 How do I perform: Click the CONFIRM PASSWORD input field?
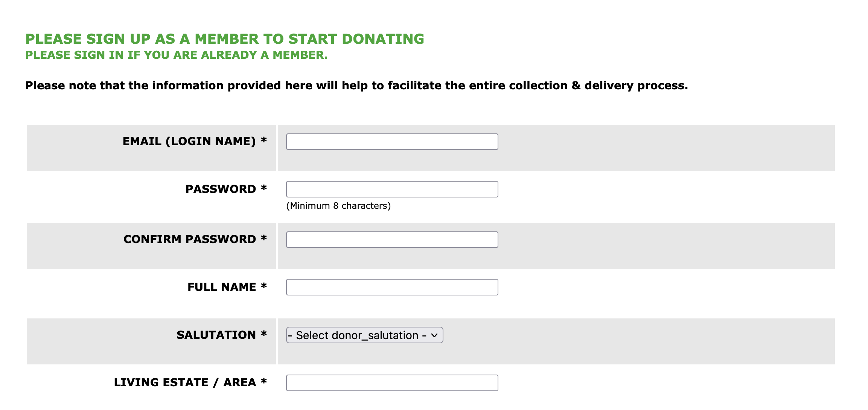click(x=392, y=239)
